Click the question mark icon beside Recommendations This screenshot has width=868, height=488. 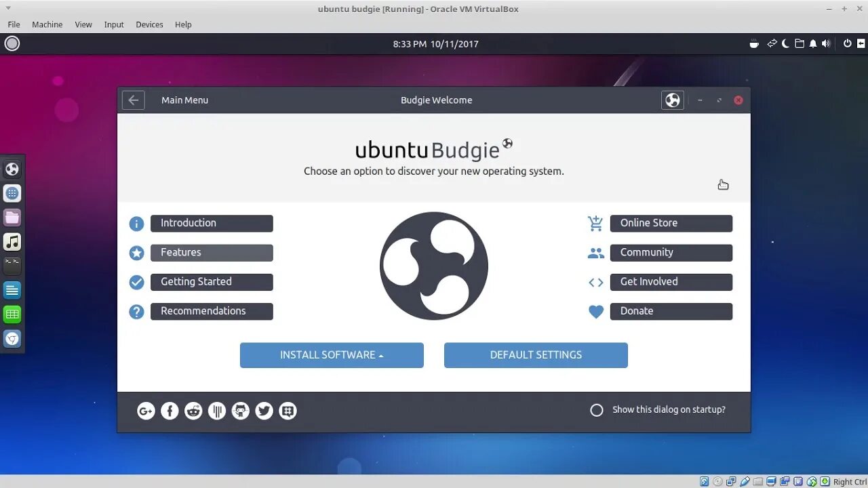136,312
